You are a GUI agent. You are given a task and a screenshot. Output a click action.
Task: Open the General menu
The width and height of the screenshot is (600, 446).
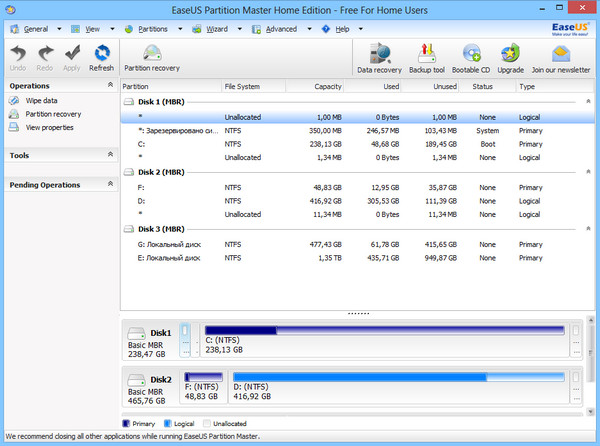[x=36, y=29]
